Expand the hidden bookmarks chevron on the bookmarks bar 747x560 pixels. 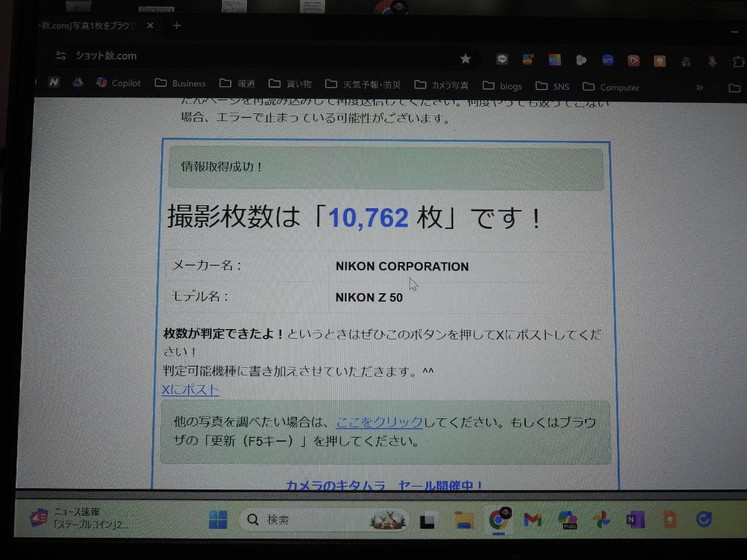(x=700, y=86)
